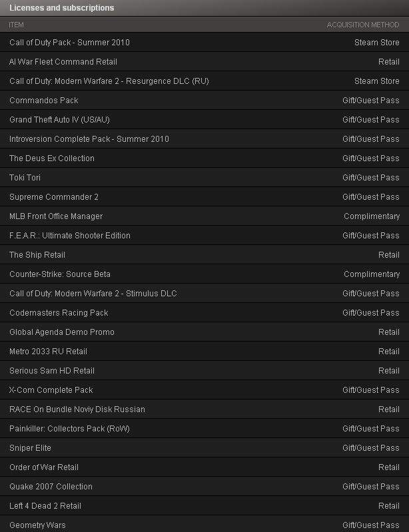Image resolution: width=409 pixels, height=532 pixels.
Task: Select the Commandos Pack license
Action: (204, 101)
